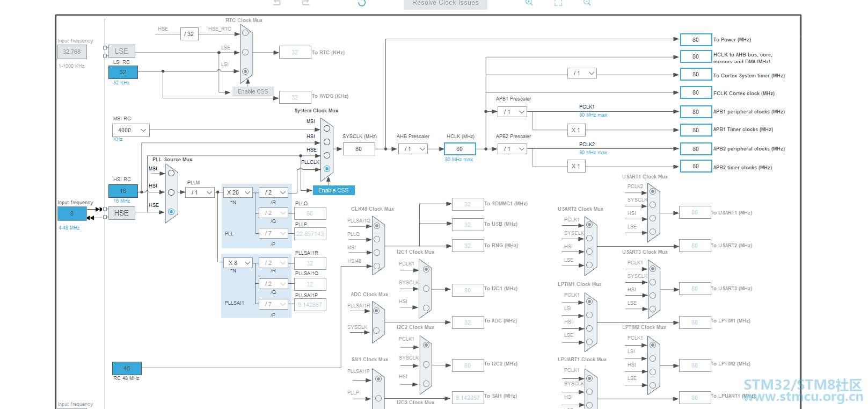Click the undo arrow in the toolbar
868x409 pixels.
[277, 3]
